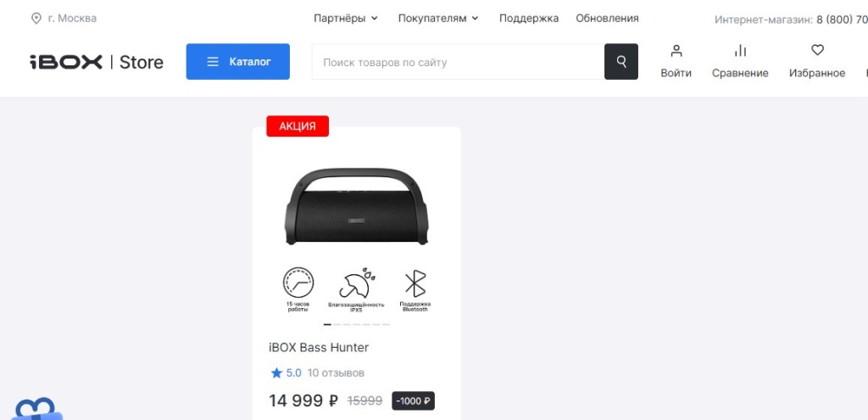Screen dimensions: 868x420
Task: Click the location pin icon near Москва
Action: pyautogui.click(x=36, y=19)
